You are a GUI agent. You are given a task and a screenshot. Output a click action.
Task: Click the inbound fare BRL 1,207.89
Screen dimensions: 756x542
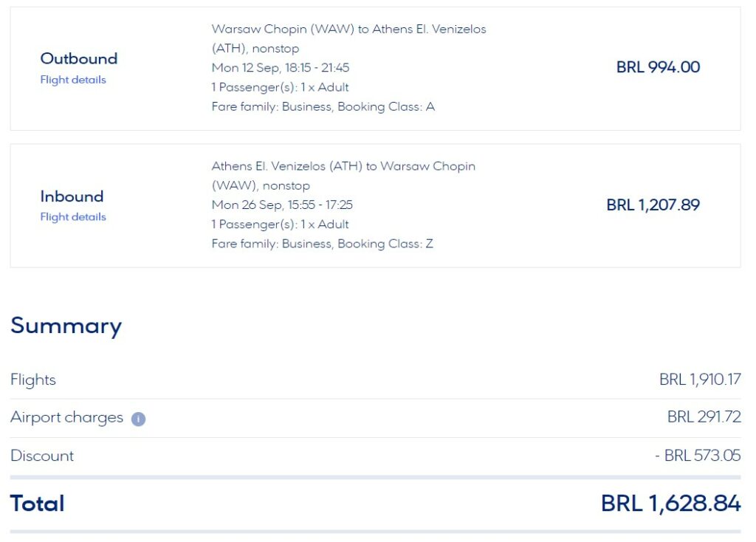pyautogui.click(x=653, y=205)
